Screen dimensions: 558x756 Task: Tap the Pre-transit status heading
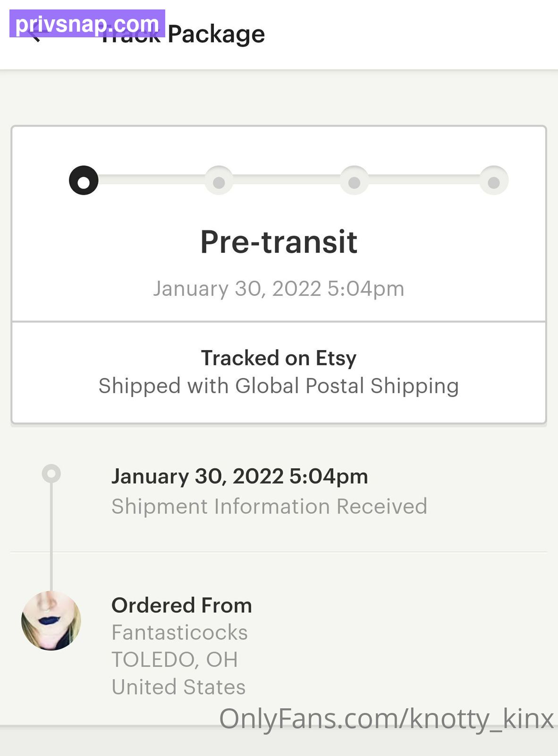pyautogui.click(x=279, y=242)
